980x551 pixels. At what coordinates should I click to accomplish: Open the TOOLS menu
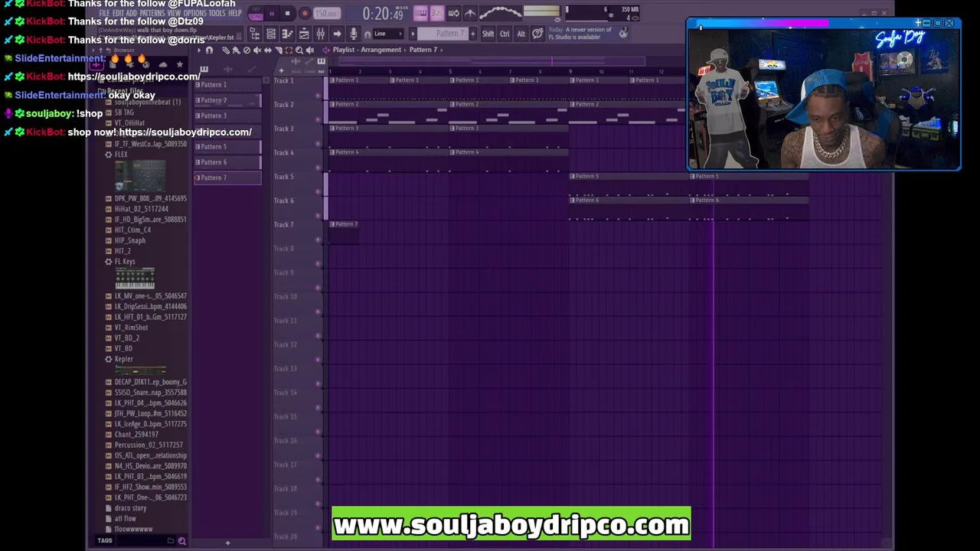[217, 13]
